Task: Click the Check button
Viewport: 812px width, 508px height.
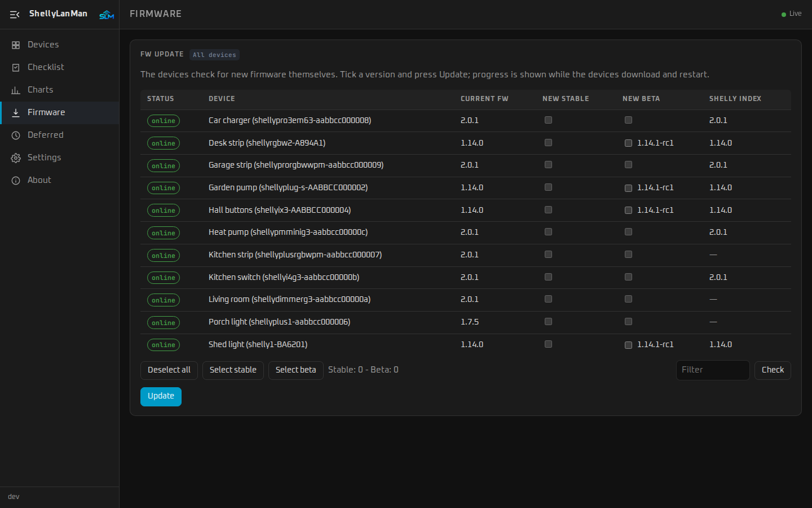Action: [773, 370]
